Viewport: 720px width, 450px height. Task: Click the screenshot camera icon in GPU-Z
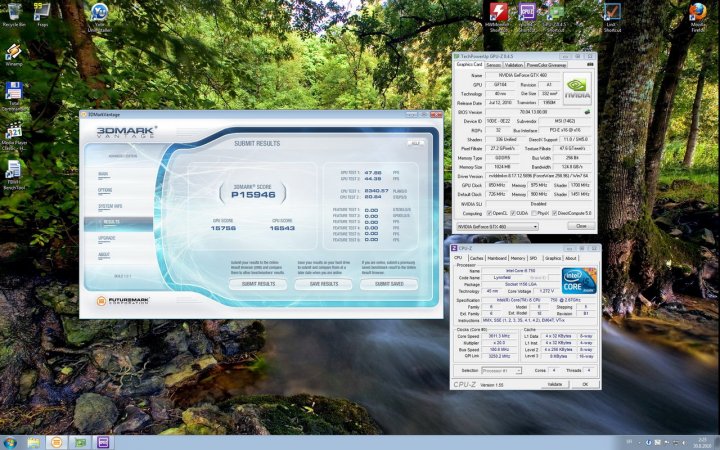pos(590,65)
